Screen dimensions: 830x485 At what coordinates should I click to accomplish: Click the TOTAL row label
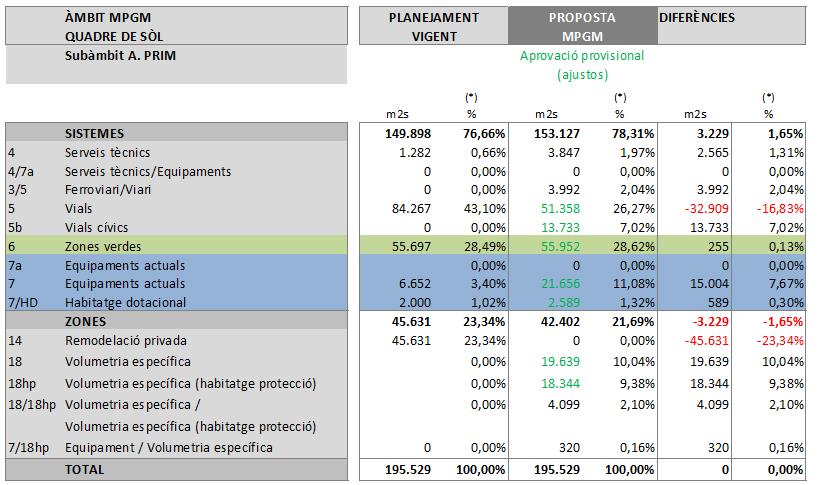85,469
